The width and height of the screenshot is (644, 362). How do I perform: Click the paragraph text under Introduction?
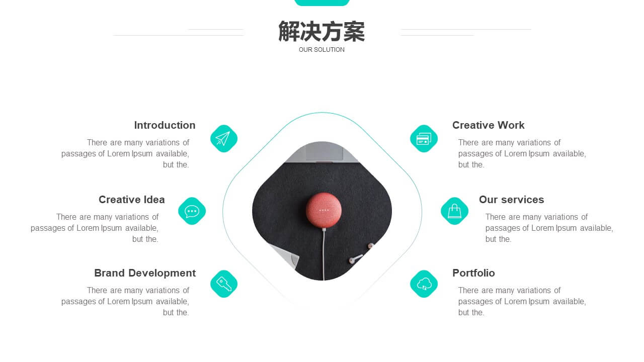125,153
